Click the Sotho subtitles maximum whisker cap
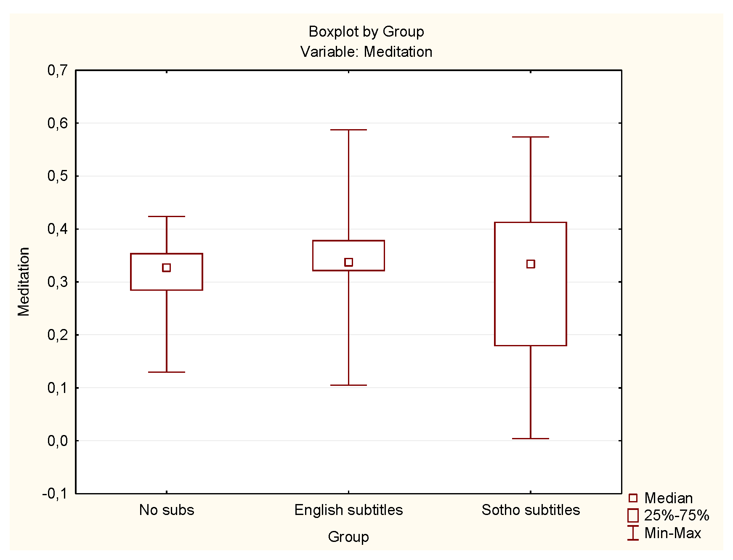This screenshot has width=733, height=560. pyautogui.click(x=531, y=137)
